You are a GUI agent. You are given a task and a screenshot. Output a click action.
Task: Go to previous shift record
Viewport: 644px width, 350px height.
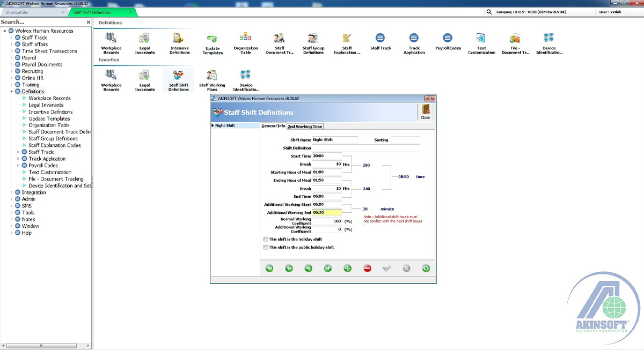(289, 268)
